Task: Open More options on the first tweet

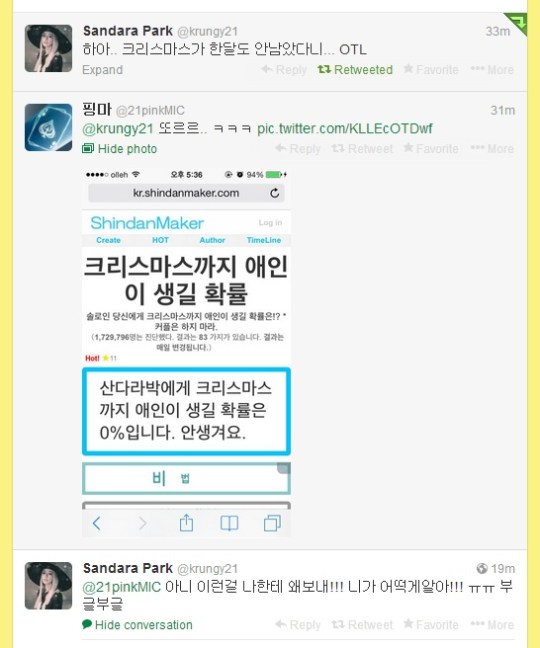Action: tap(492, 69)
